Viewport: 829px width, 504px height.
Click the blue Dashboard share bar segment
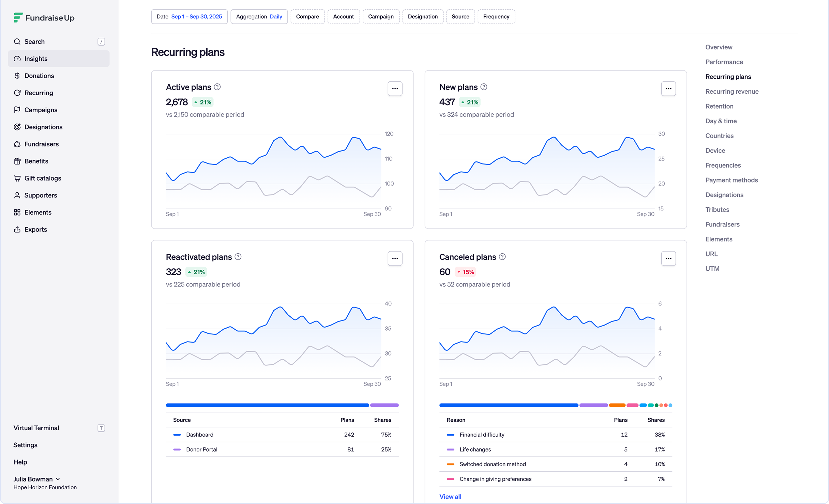point(267,405)
